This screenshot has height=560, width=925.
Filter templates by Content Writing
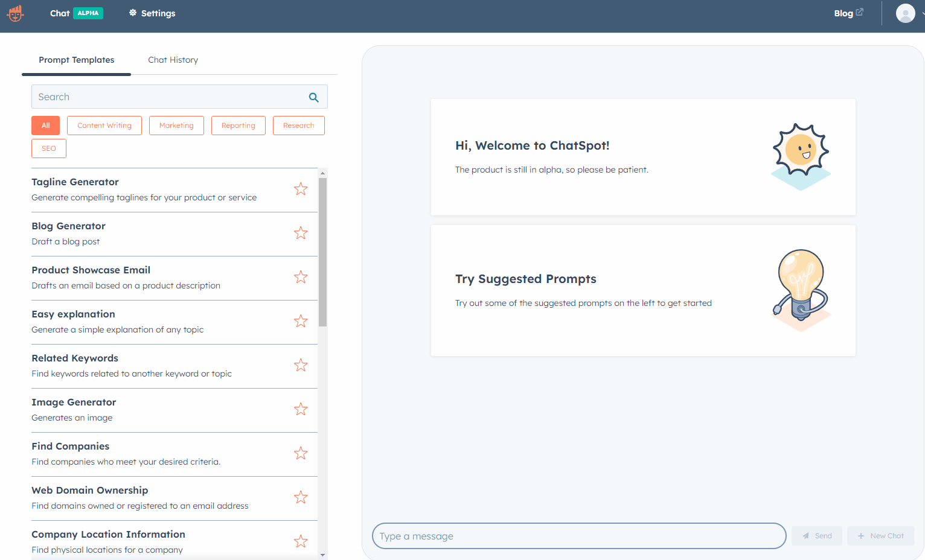tap(104, 126)
